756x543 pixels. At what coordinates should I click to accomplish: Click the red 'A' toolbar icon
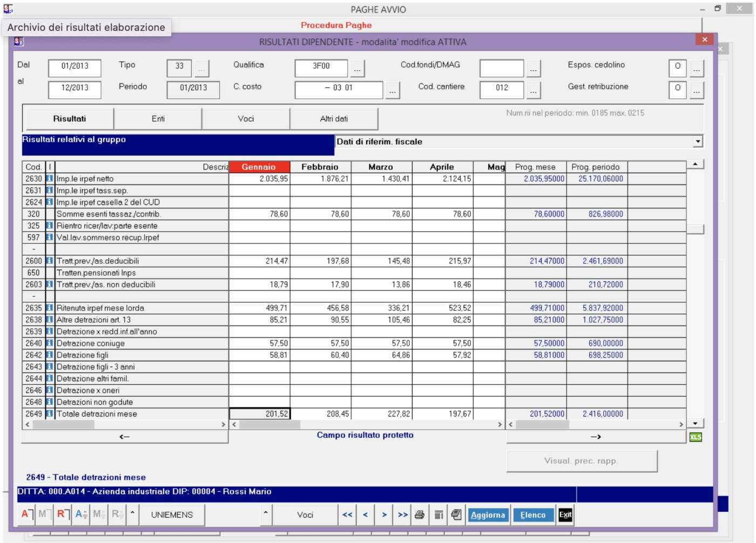tap(26, 514)
